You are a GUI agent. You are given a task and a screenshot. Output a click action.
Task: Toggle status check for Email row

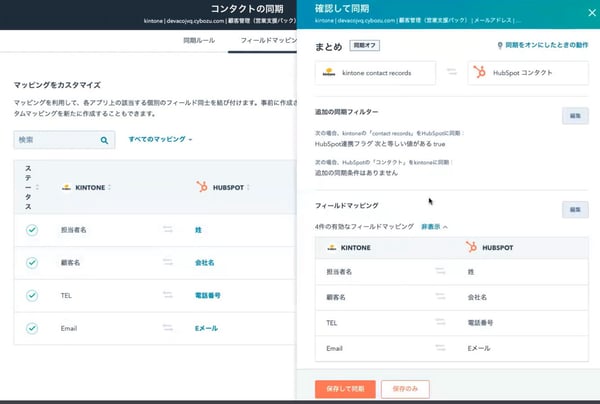click(x=32, y=328)
